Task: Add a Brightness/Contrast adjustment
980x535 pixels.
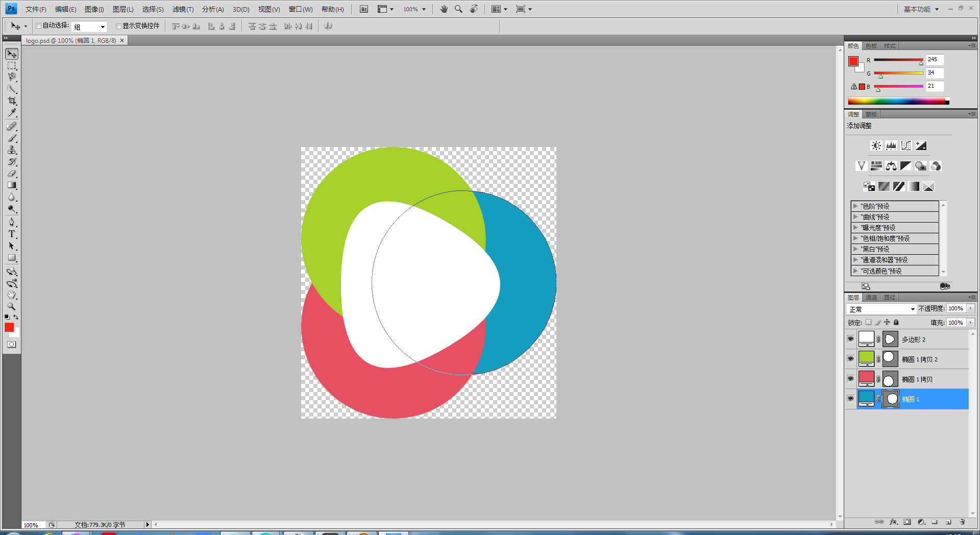Action: point(876,145)
